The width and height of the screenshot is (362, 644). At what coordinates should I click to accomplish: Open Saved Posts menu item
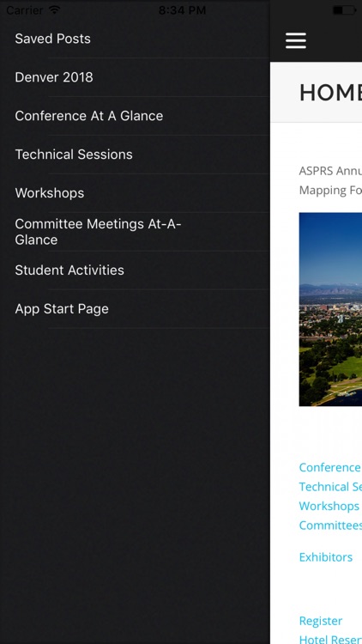[135, 39]
